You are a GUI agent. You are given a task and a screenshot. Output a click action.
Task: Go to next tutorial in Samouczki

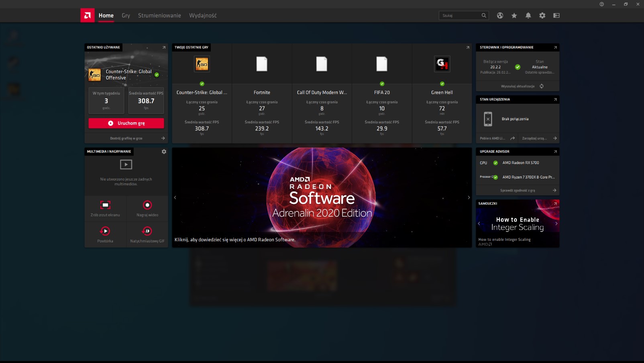pos(556,224)
